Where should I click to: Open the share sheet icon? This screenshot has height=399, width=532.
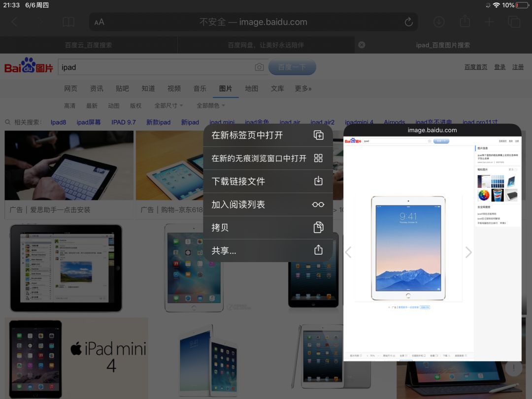(464, 22)
